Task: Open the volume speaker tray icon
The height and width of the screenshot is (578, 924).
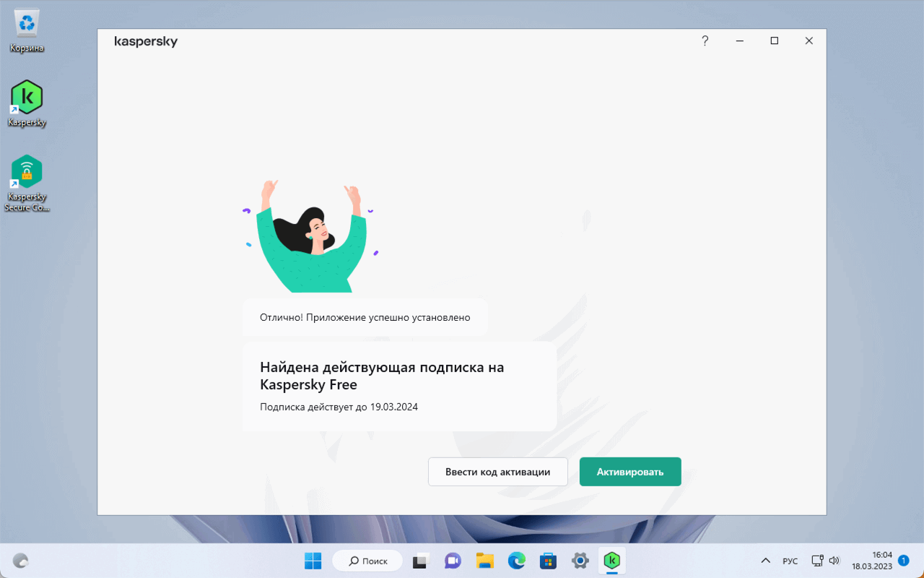Action: point(834,561)
